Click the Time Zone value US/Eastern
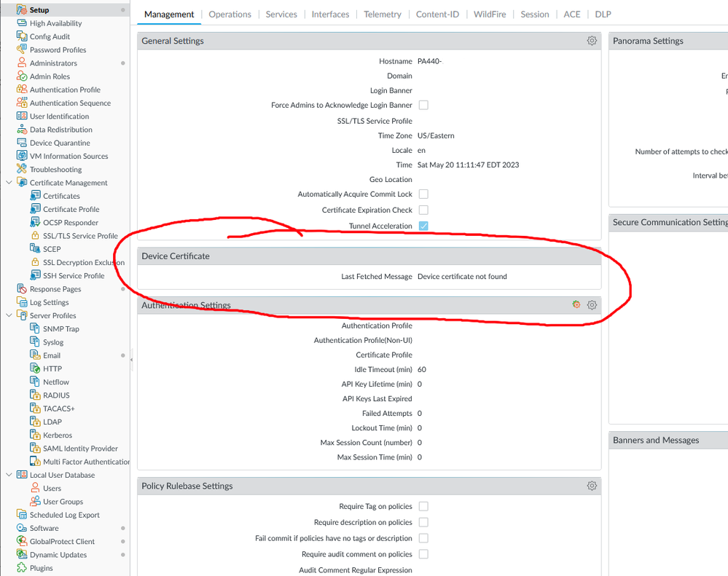This screenshot has height=576, width=728. click(436, 135)
